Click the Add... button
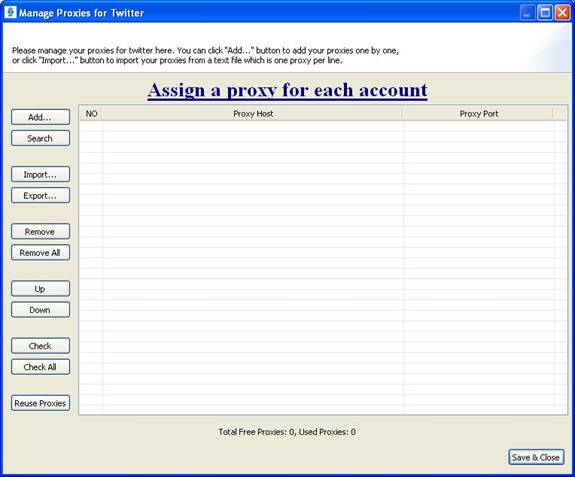575x477 pixels. 40,117
